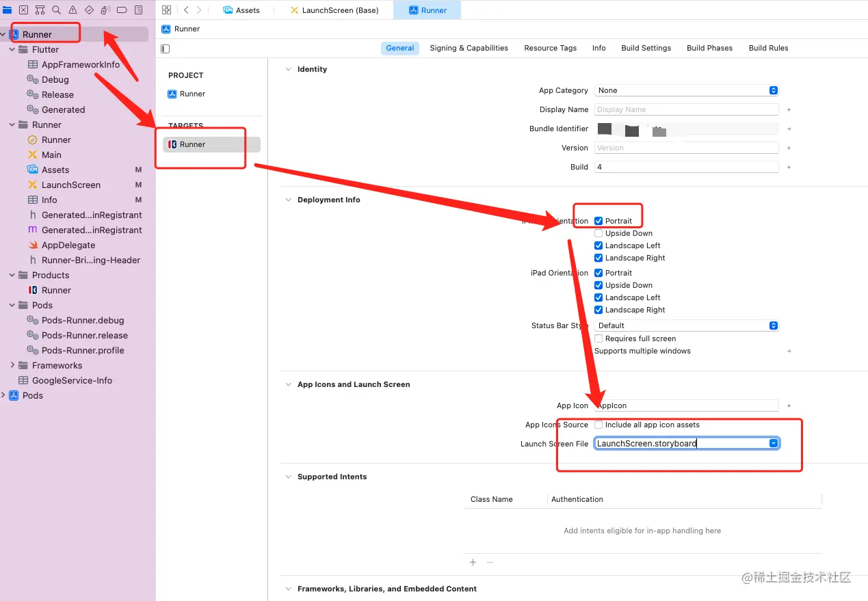Image resolution: width=868 pixels, height=601 pixels.
Task: Collapse the Products group in navigator
Action: pyautogui.click(x=12, y=275)
